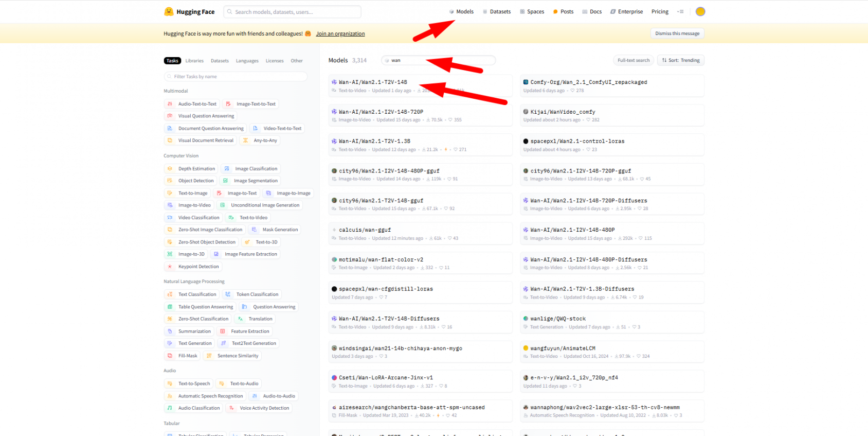This screenshot has height=436, width=868.
Task: Click the Depth Estimation task icon
Action: (x=170, y=169)
